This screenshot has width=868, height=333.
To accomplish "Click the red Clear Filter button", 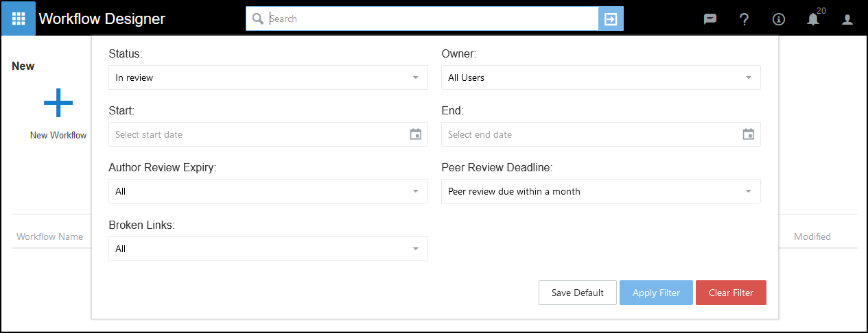I will click(731, 293).
